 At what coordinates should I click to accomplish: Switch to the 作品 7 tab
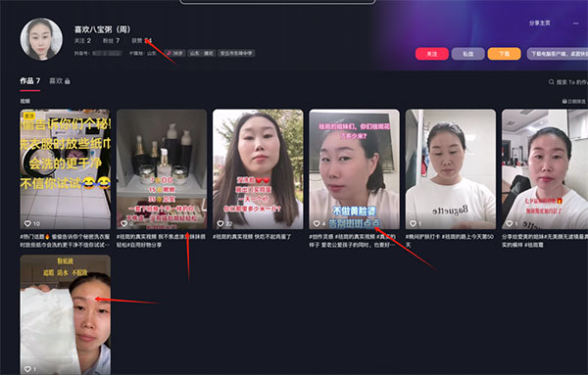pyautogui.click(x=30, y=81)
